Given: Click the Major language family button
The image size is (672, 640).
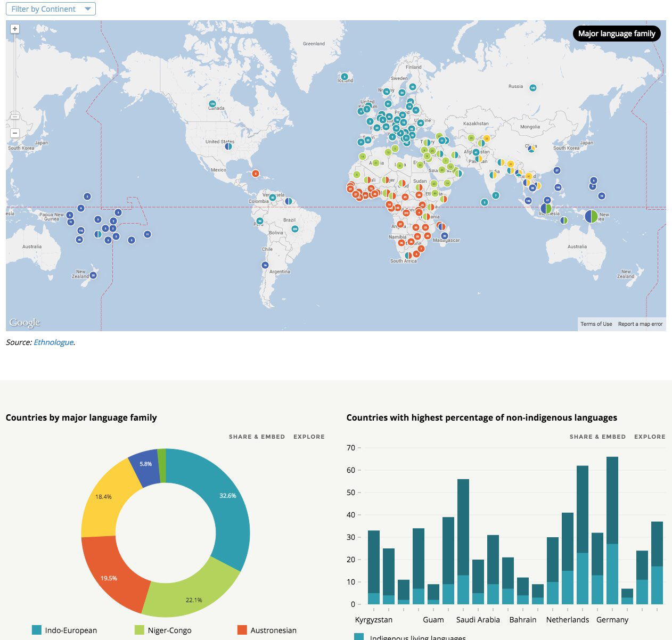Looking at the screenshot, I should coord(616,34).
